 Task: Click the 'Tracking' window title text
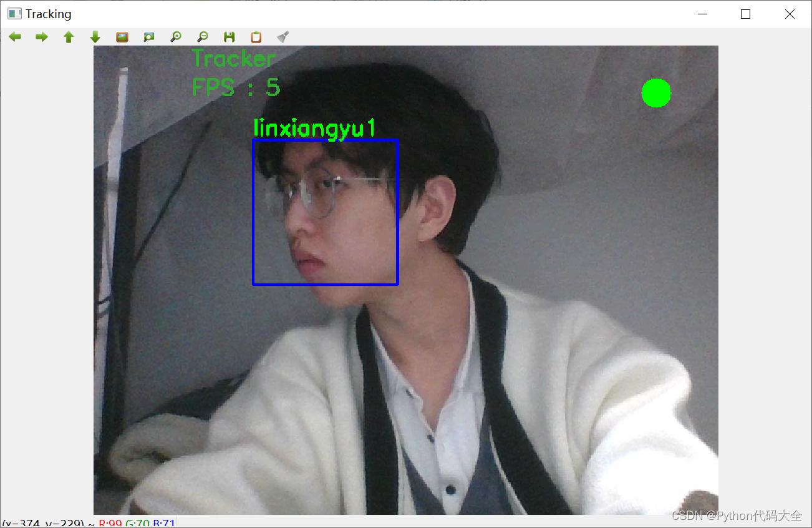click(49, 14)
